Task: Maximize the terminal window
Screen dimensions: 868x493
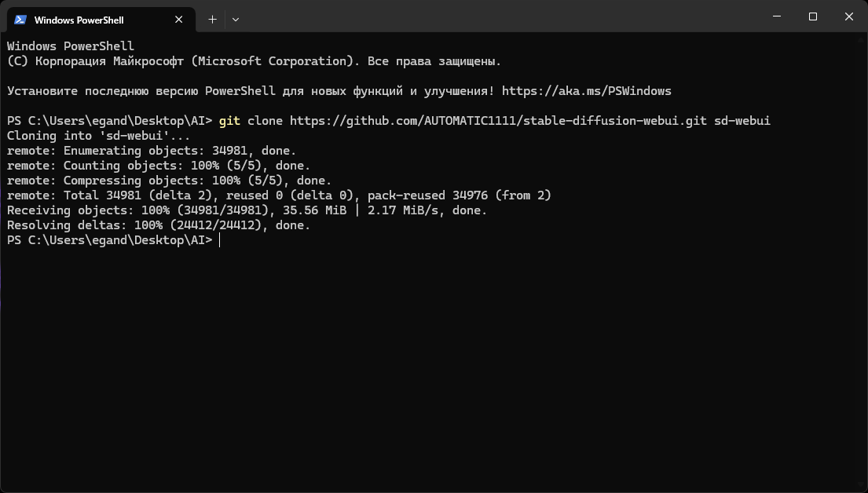Action: [813, 16]
